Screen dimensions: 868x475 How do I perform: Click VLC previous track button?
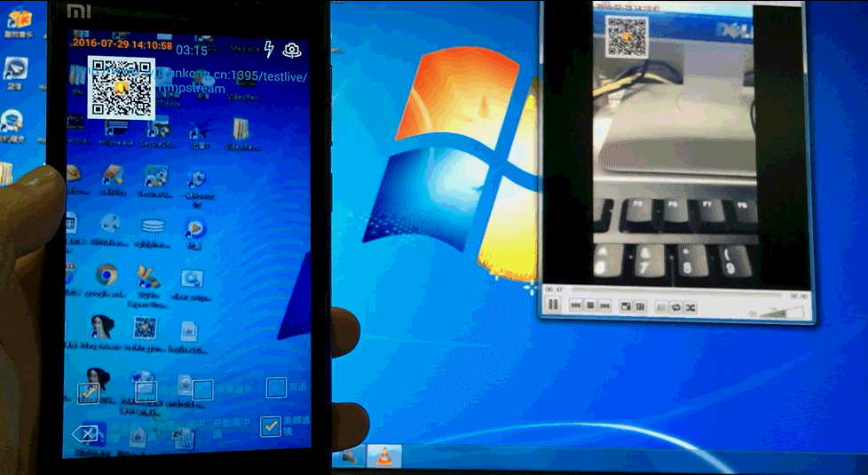tap(576, 305)
